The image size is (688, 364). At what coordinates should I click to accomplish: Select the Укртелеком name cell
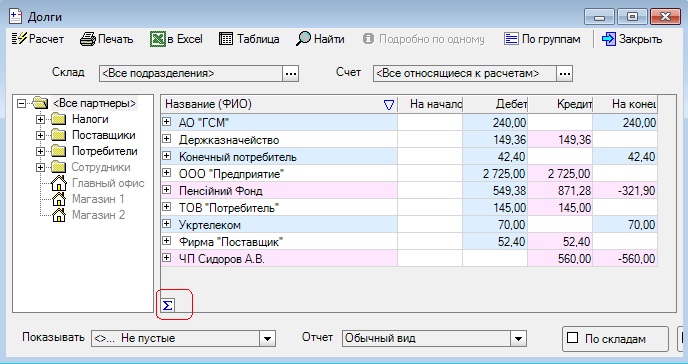click(279, 225)
